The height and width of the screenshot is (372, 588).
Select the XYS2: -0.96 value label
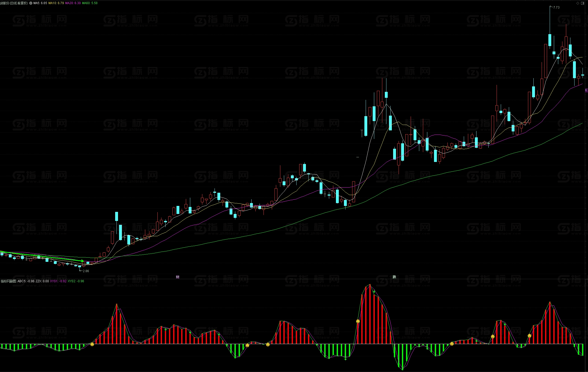(76, 281)
